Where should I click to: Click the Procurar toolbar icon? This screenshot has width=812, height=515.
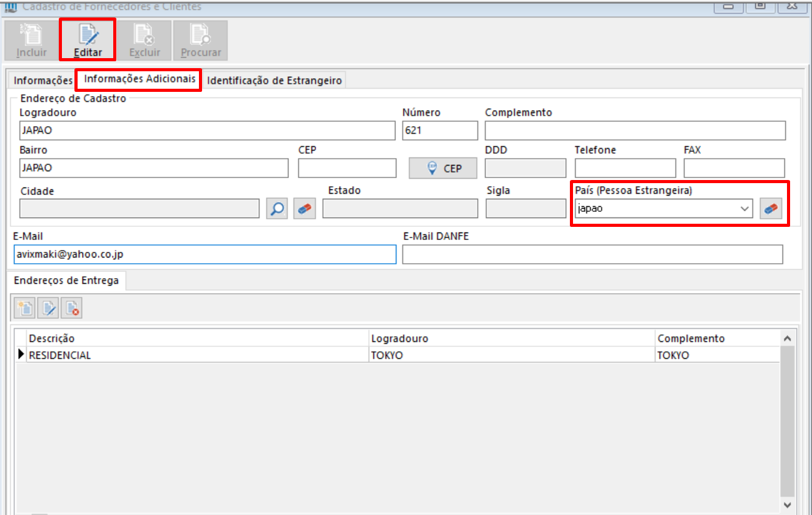201,40
